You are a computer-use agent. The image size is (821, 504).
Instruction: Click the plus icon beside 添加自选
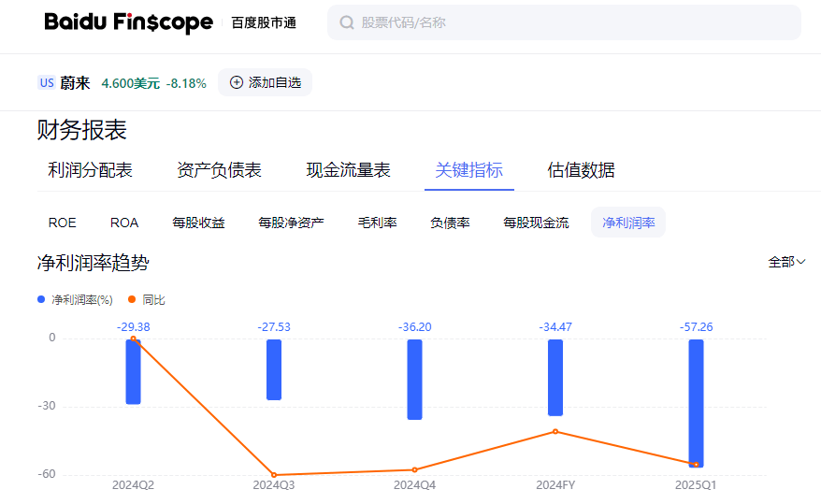tap(236, 82)
